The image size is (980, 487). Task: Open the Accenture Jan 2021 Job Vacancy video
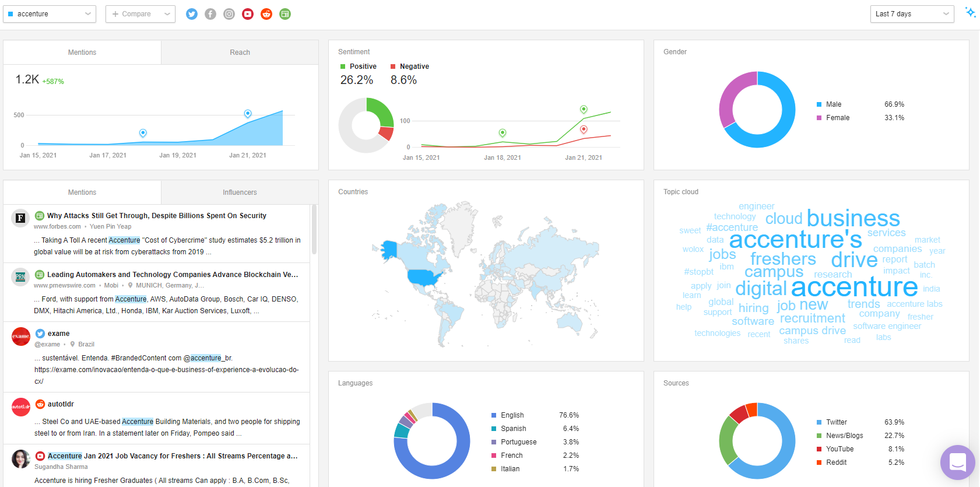(173, 456)
